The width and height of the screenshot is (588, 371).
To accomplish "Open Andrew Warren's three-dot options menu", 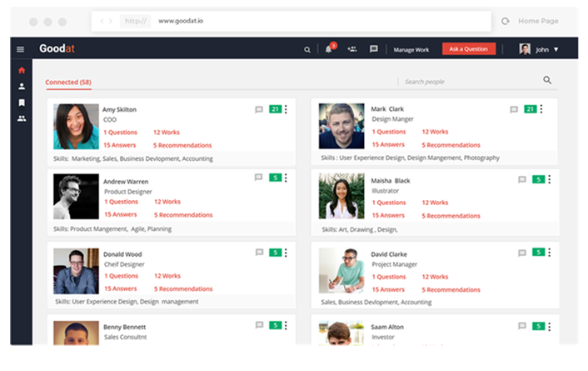I will pos(286,178).
